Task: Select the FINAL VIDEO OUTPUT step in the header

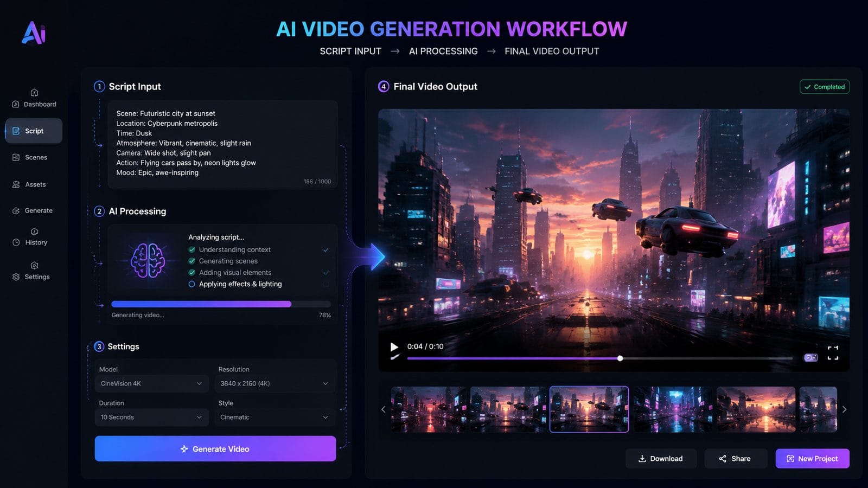Action: (x=552, y=51)
